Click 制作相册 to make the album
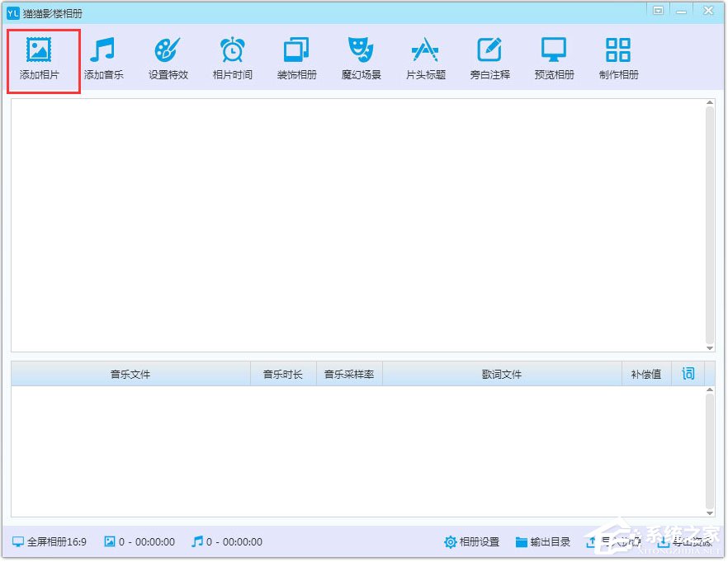Screen dimensions: 728x562 (x=618, y=59)
